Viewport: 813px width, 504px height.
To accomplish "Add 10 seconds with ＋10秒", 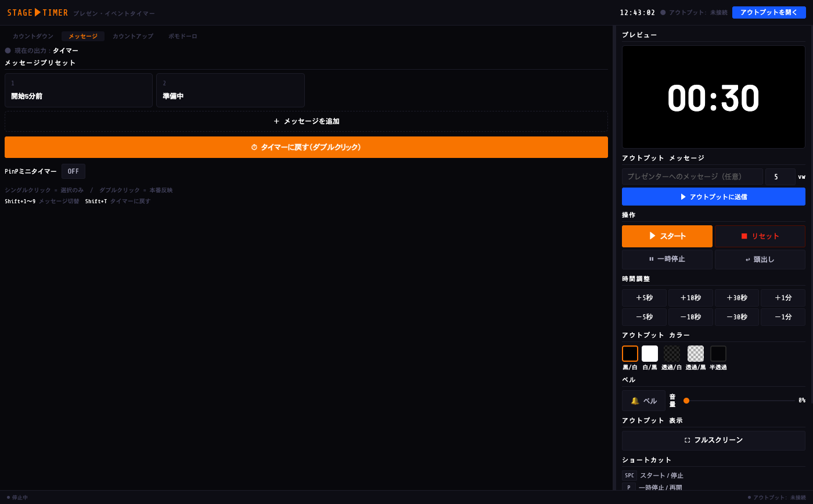I will click(690, 298).
